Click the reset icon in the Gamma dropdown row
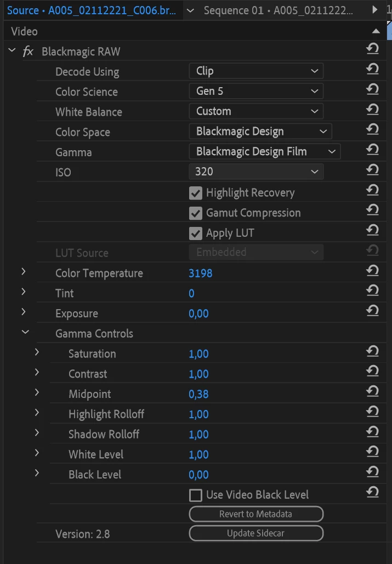This screenshot has width=392, height=564. 373,149
